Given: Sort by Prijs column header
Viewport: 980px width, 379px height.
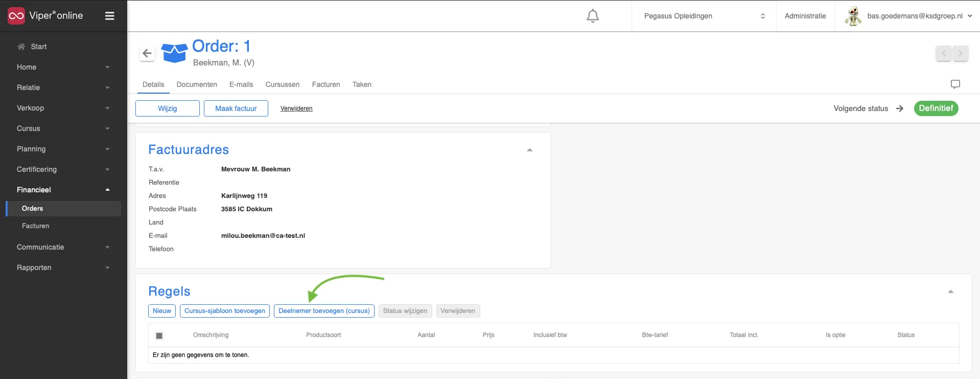Looking at the screenshot, I should click(488, 335).
